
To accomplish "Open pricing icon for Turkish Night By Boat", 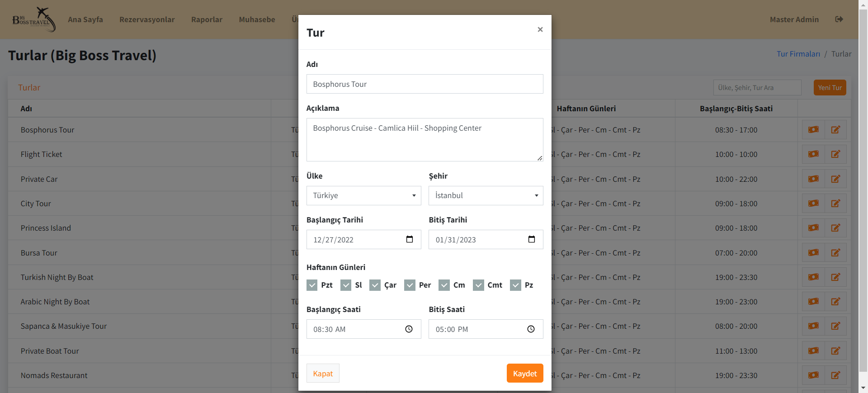I will point(813,277).
